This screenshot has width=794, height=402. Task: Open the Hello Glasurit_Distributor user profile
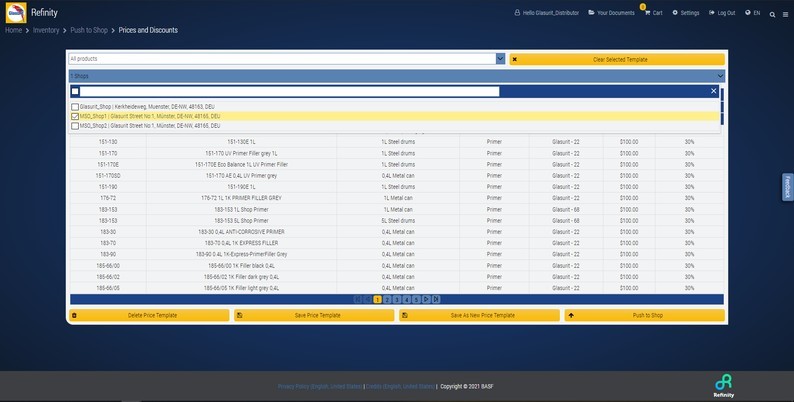click(x=546, y=13)
